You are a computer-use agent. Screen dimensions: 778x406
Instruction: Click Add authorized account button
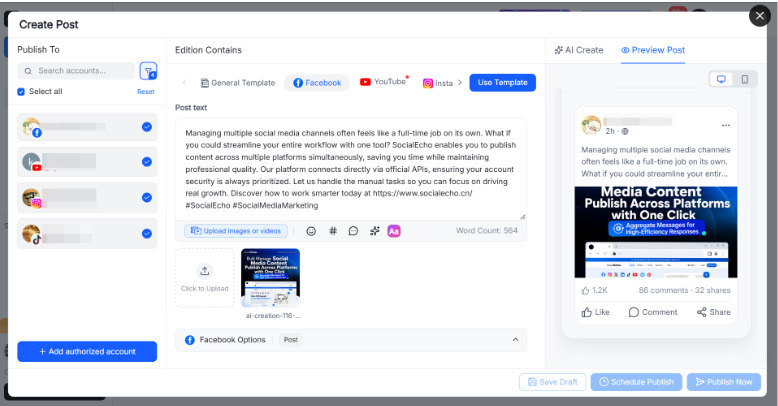[87, 351]
